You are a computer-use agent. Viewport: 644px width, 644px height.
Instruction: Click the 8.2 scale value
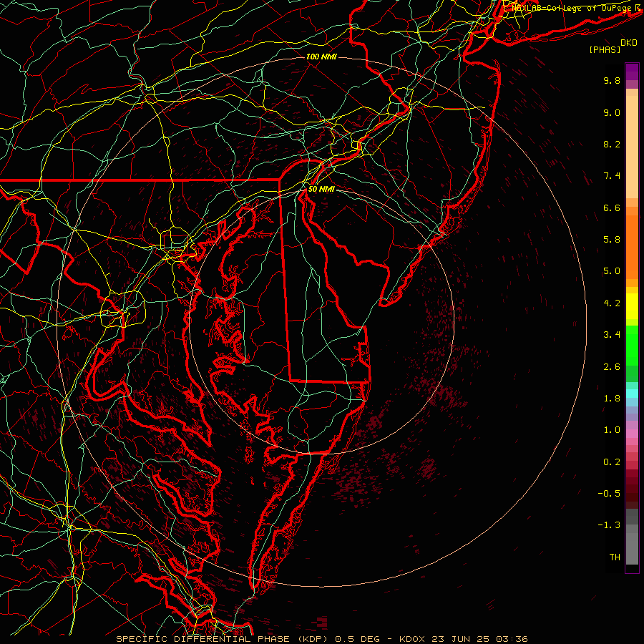(x=612, y=144)
